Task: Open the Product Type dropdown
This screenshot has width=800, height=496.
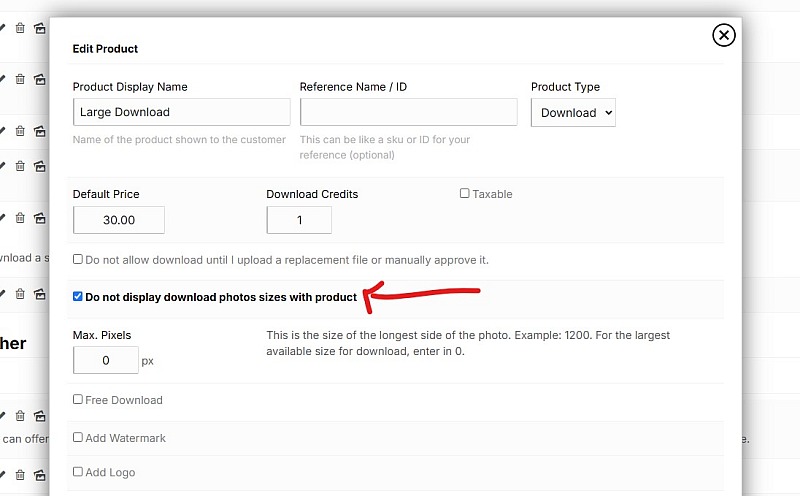Action: (573, 112)
